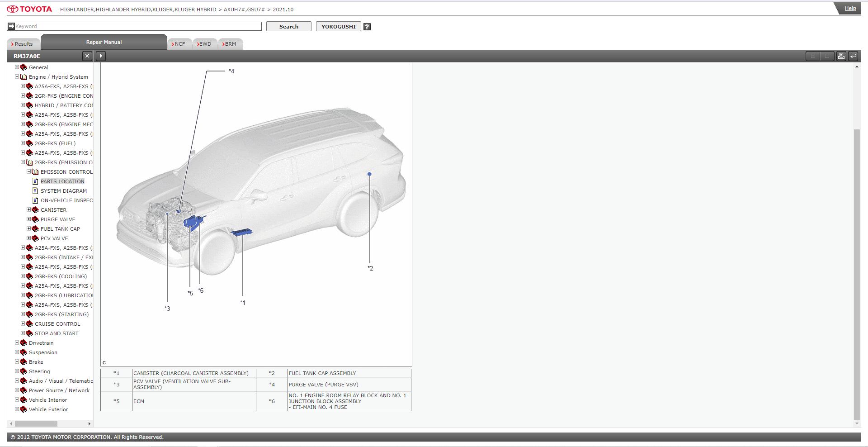Click the book icon beside PURGE VALVE

[x=35, y=219]
